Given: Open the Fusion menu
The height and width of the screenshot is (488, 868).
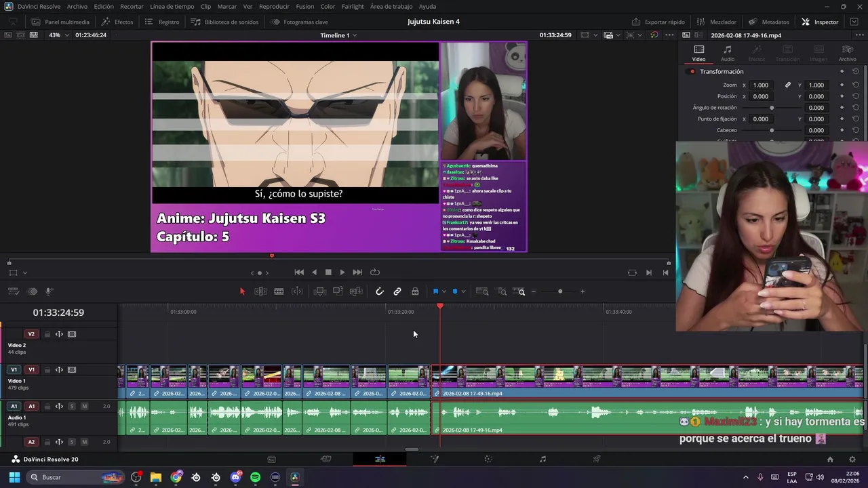Looking at the screenshot, I should pyautogui.click(x=305, y=6).
